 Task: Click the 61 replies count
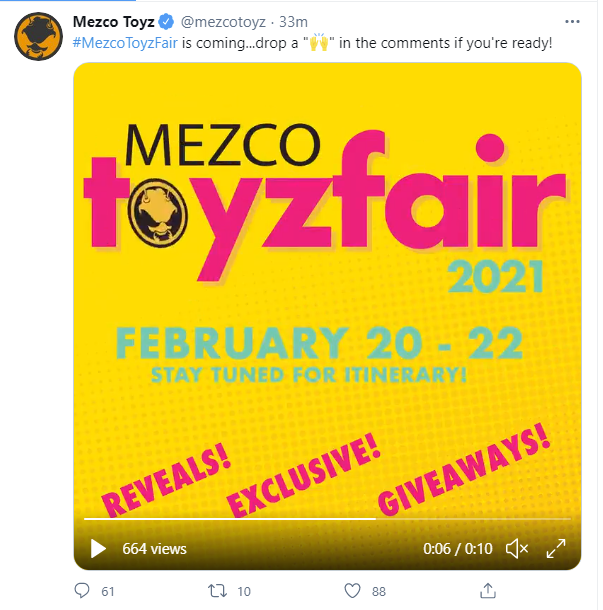(x=108, y=592)
